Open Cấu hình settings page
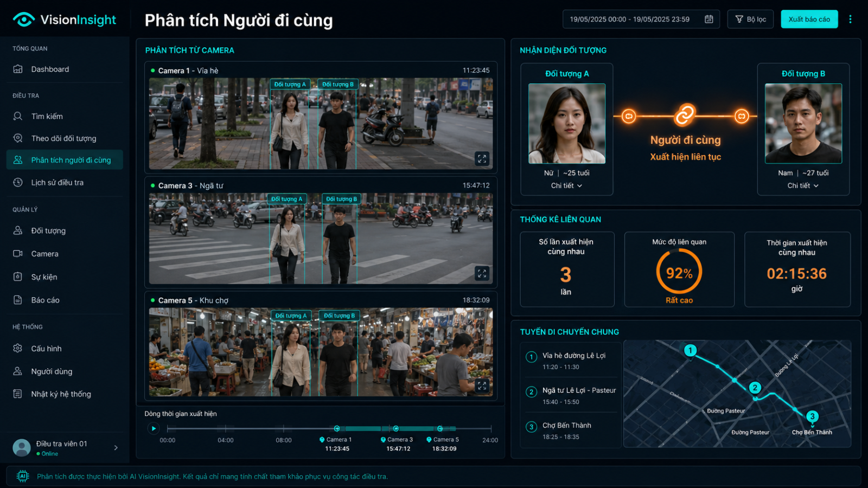868x488 pixels. pos(65,348)
